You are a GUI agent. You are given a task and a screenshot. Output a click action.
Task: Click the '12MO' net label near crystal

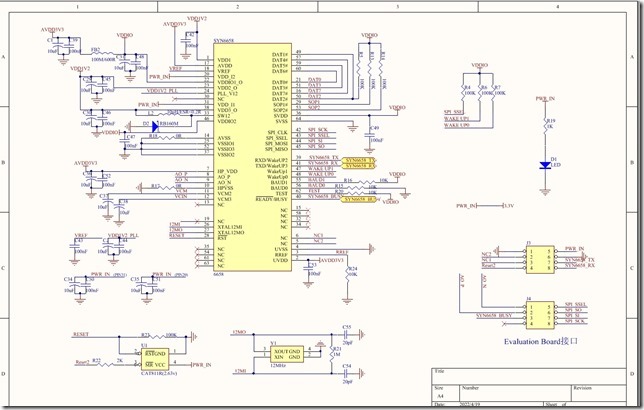(x=239, y=332)
